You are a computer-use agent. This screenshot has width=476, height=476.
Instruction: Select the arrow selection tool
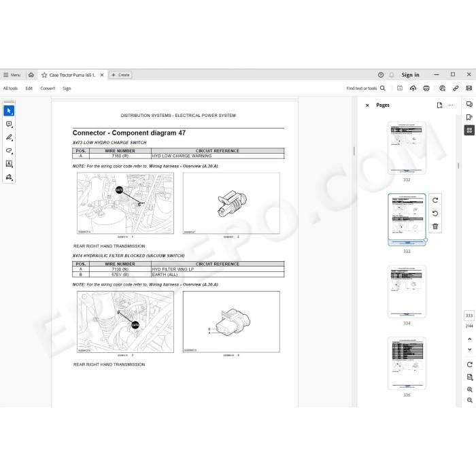pyautogui.click(x=9, y=111)
